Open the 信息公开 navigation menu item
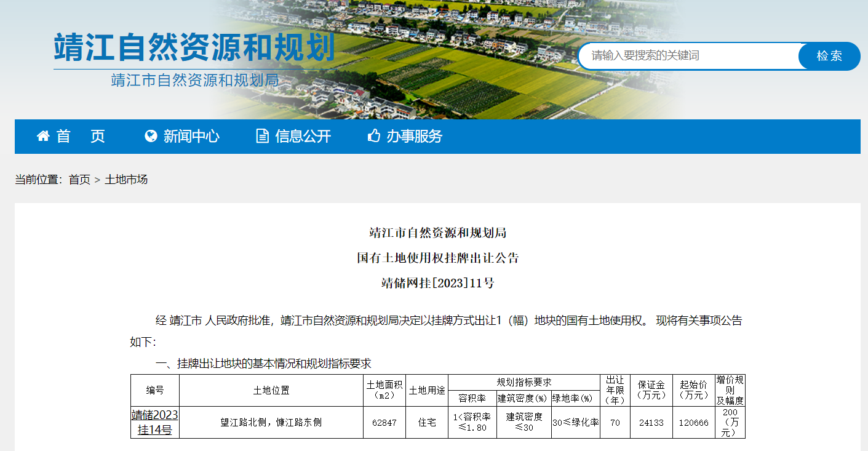The image size is (868, 451). pyautogui.click(x=303, y=136)
